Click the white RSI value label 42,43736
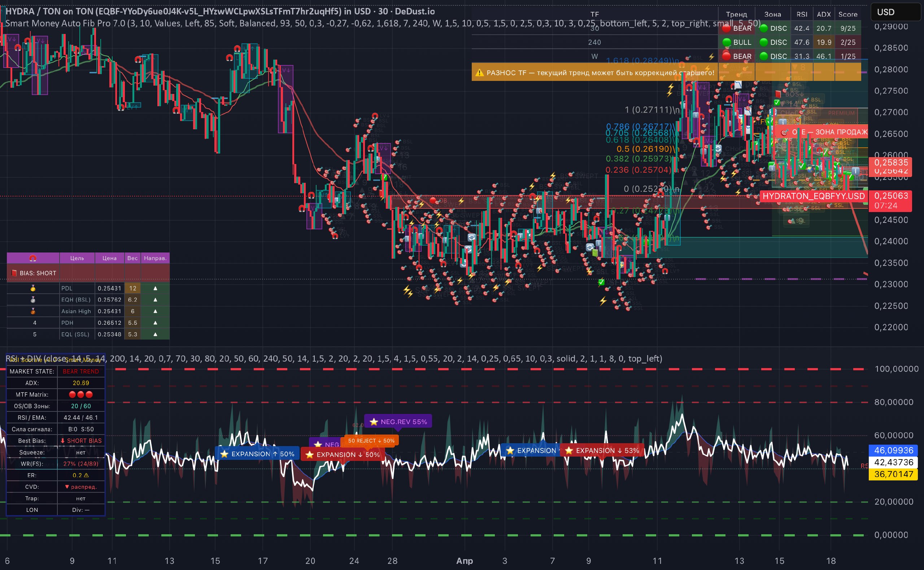Viewport: 924px width, 570px height. click(x=893, y=462)
